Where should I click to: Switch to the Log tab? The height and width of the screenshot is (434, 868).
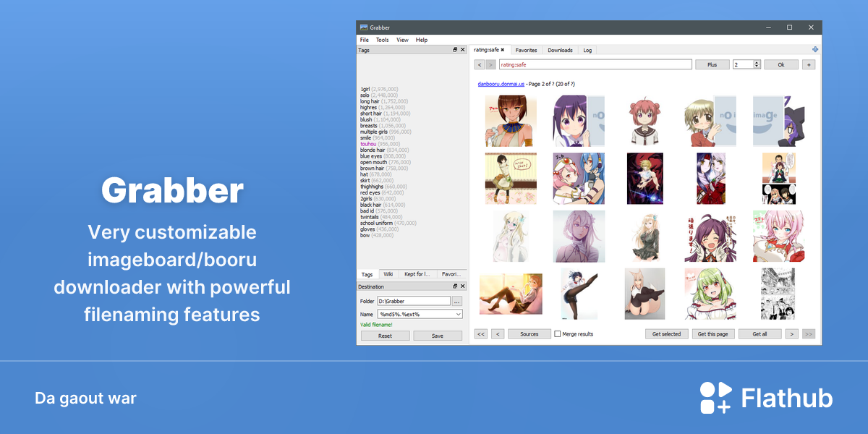click(x=587, y=50)
